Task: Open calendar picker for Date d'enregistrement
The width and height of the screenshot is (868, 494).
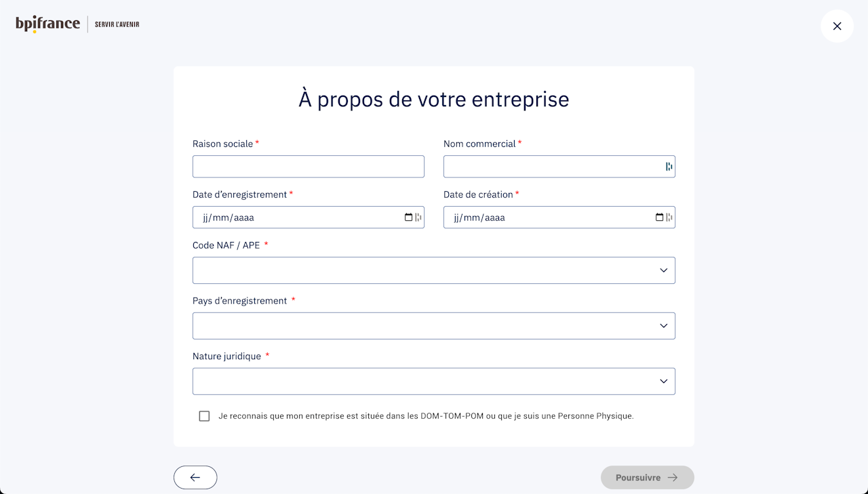Action: click(408, 218)
